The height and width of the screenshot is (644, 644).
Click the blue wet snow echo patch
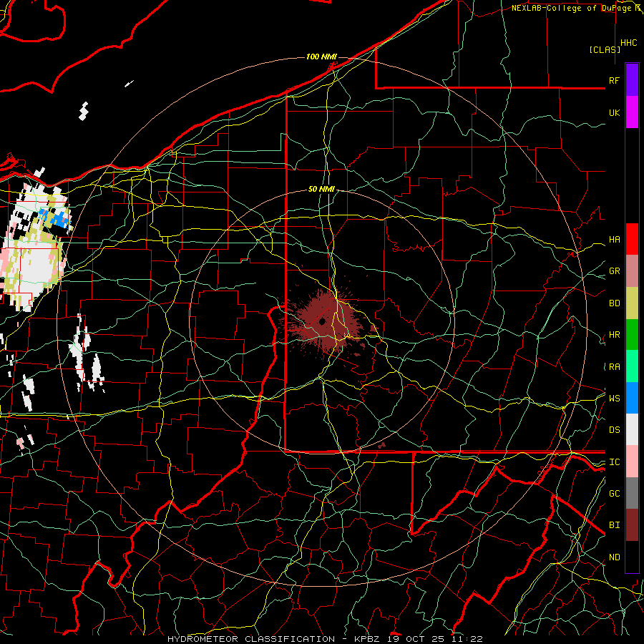[x=55, y=218]
